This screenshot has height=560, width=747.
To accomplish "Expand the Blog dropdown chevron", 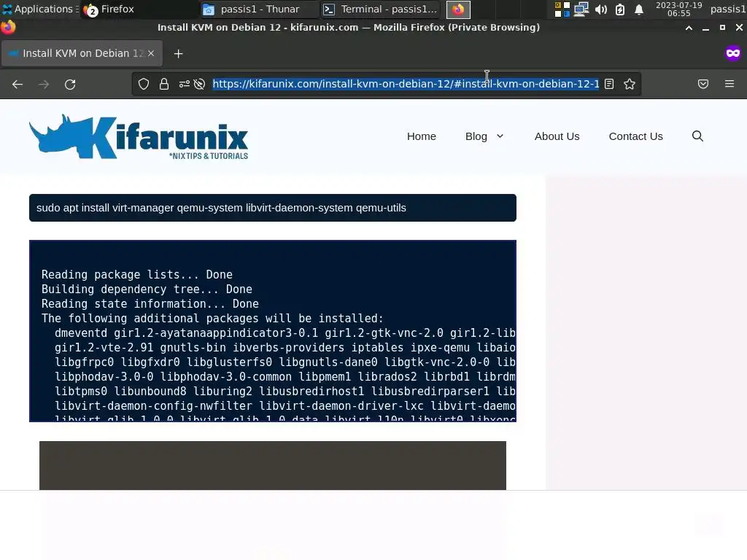I will (500, 136).
